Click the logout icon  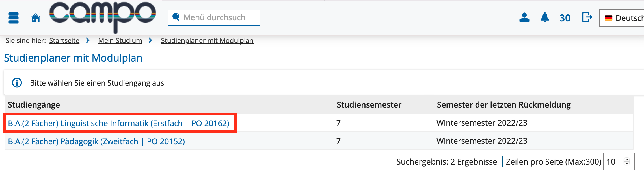point(587,17)
